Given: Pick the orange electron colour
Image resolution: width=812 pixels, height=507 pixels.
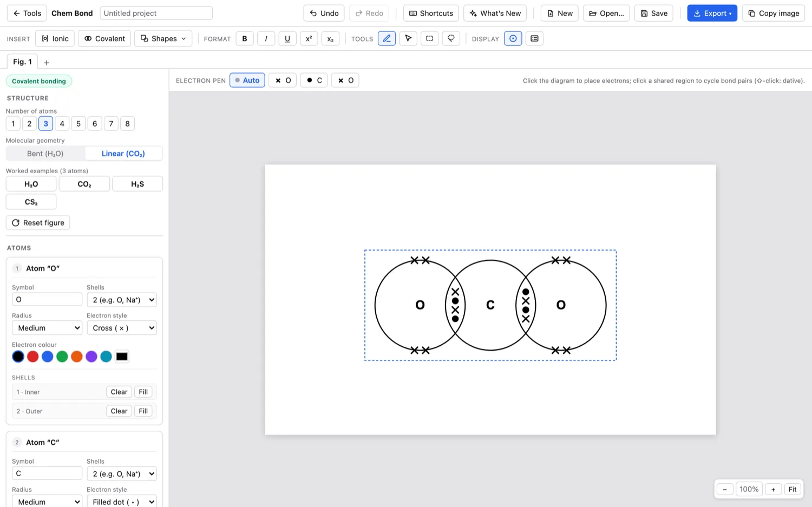Looking at the screenshot, I should tap(76, 356).
